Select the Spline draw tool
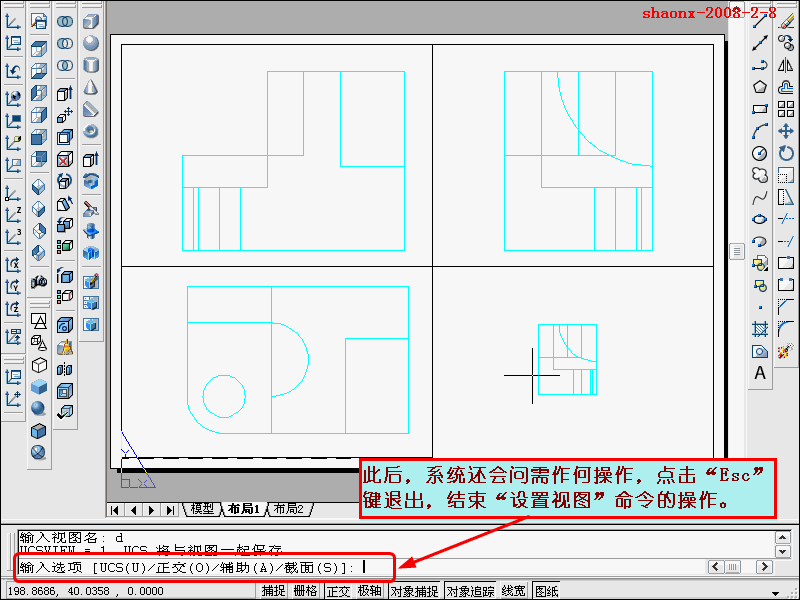Screen dimensions: 800x600 (x=760, y=197)
